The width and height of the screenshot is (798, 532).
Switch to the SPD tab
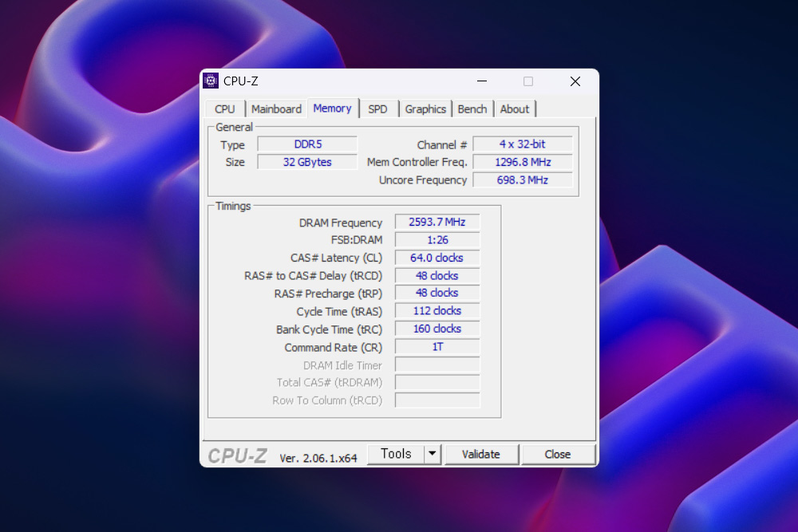tap(377, 109)
